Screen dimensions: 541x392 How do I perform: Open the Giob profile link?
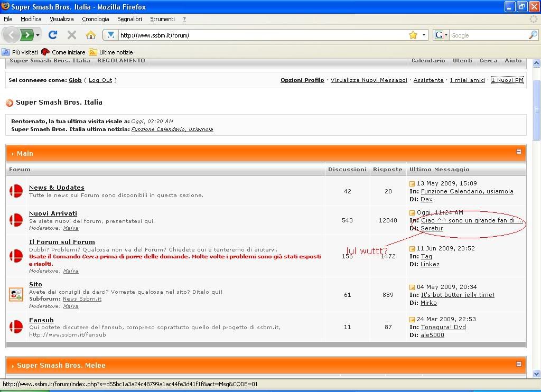pos(75,80)
